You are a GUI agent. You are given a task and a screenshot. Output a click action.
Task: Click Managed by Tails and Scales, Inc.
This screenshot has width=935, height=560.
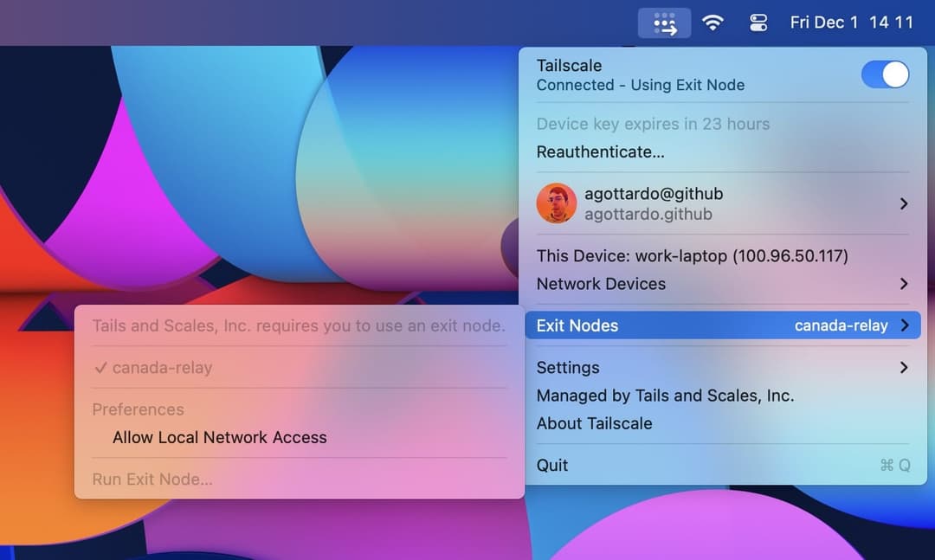pyautogui.click(x=667, y=396)
